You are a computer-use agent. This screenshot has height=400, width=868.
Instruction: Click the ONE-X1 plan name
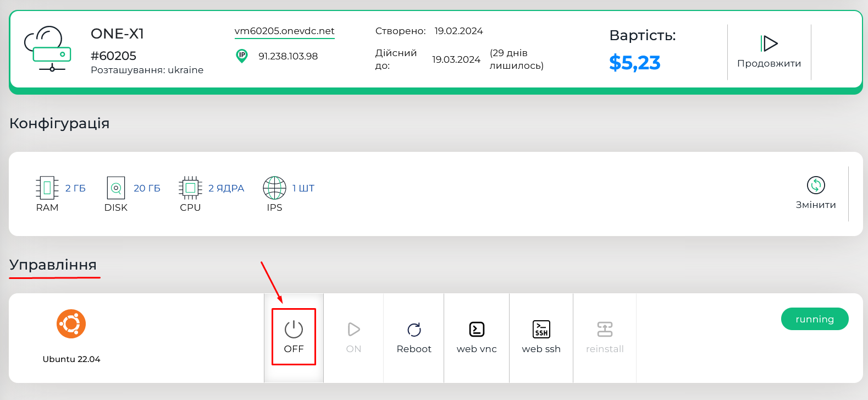click(x=117, y=34)
